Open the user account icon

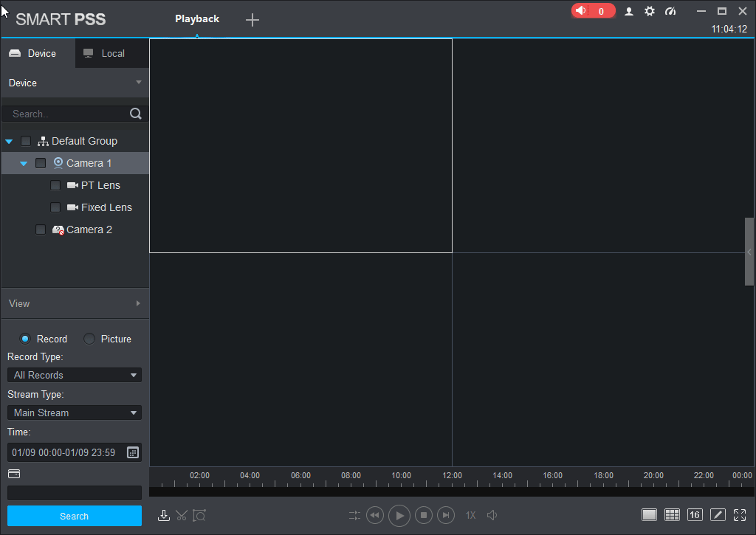629,11
